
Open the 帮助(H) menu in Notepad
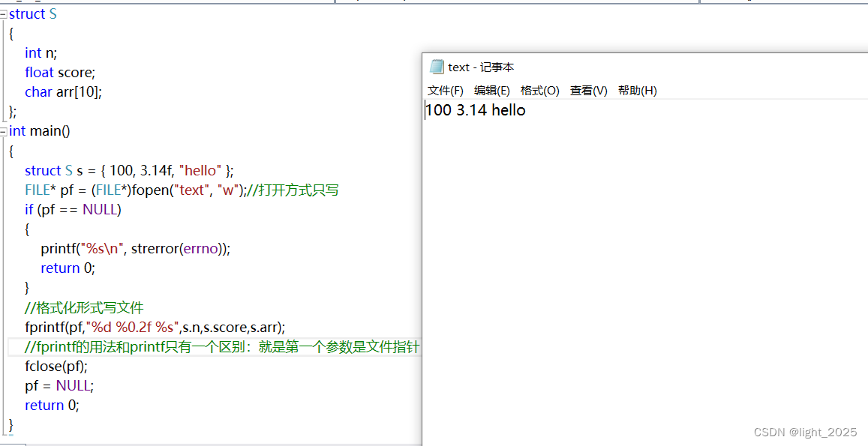pyautogui.click(x=637, y=90)
